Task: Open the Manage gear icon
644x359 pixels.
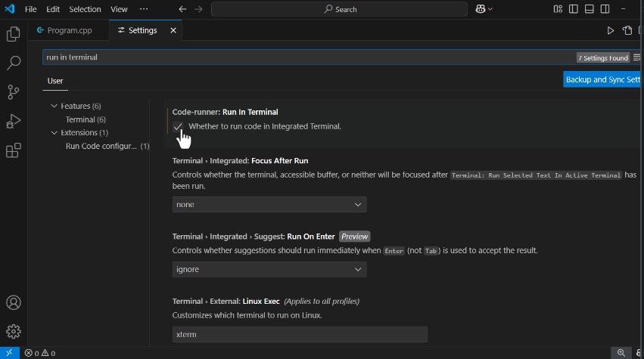Action: (13, 332)
